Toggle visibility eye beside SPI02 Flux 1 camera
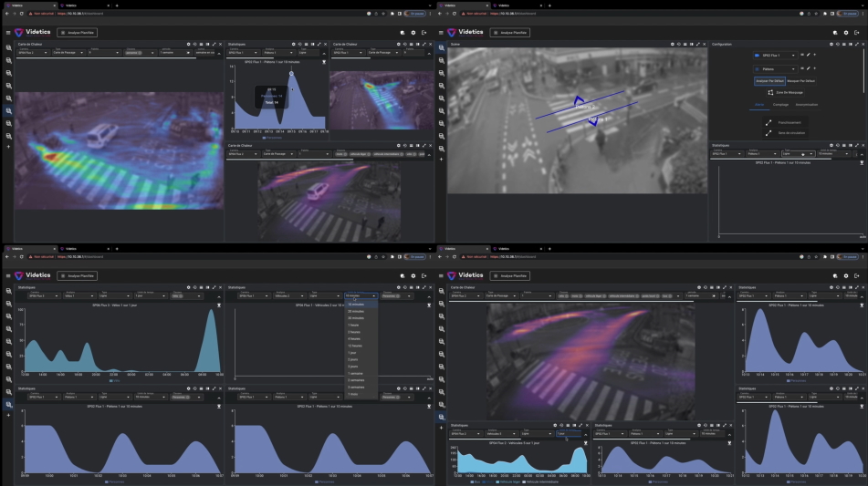Viewport: 868px width, 486px height. pos(802,55)
